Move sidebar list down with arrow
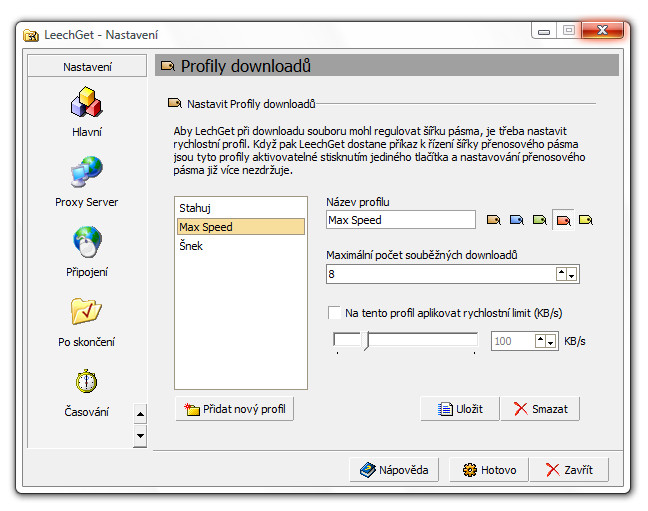The width and height of the screenshot is (648, 511). [141, 436]
